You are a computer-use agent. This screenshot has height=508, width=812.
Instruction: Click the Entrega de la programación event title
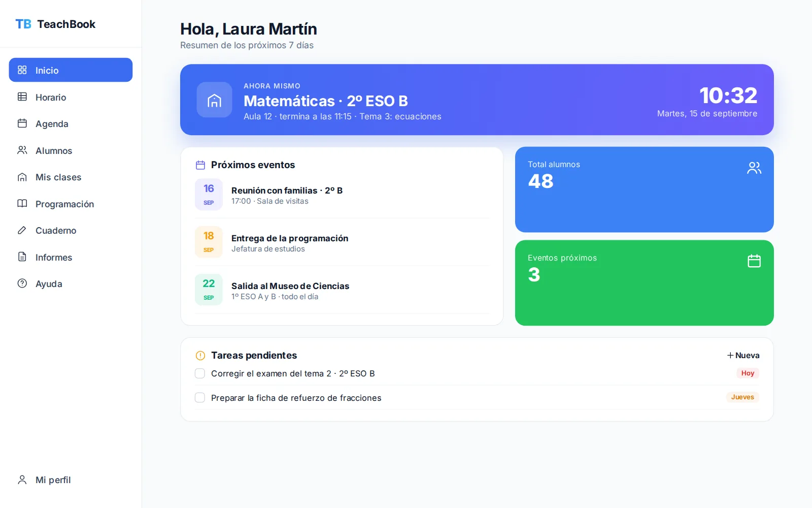point(290,238)
